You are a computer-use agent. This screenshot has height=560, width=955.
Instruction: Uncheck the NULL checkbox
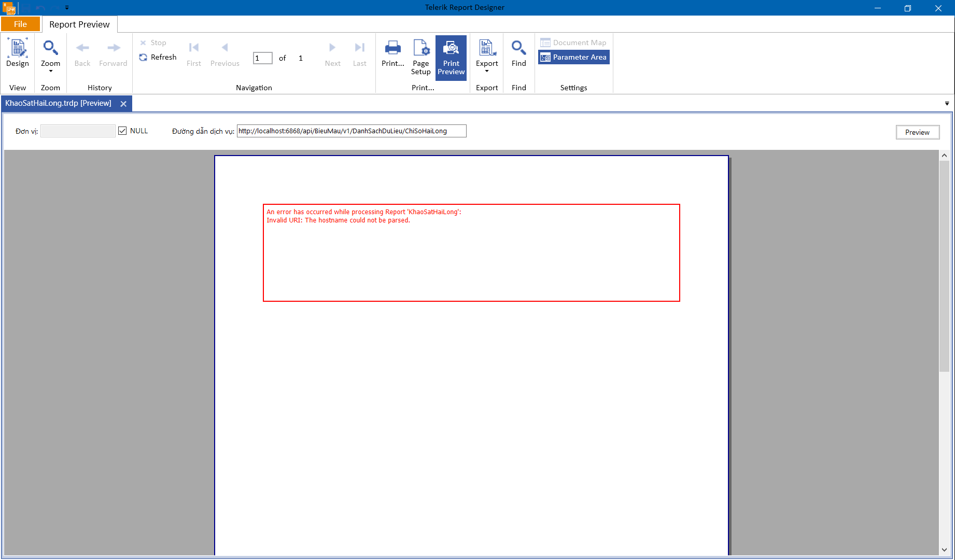pos(122,131)
